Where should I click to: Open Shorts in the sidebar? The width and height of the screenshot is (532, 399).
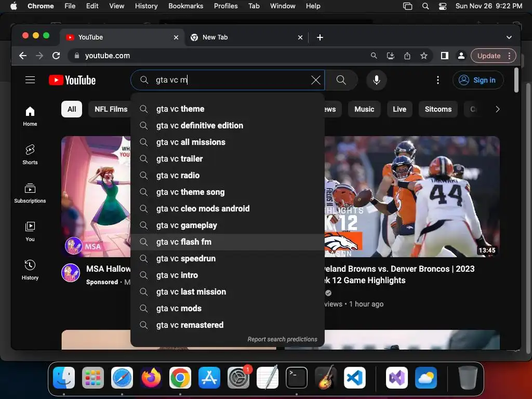[30, 155]
